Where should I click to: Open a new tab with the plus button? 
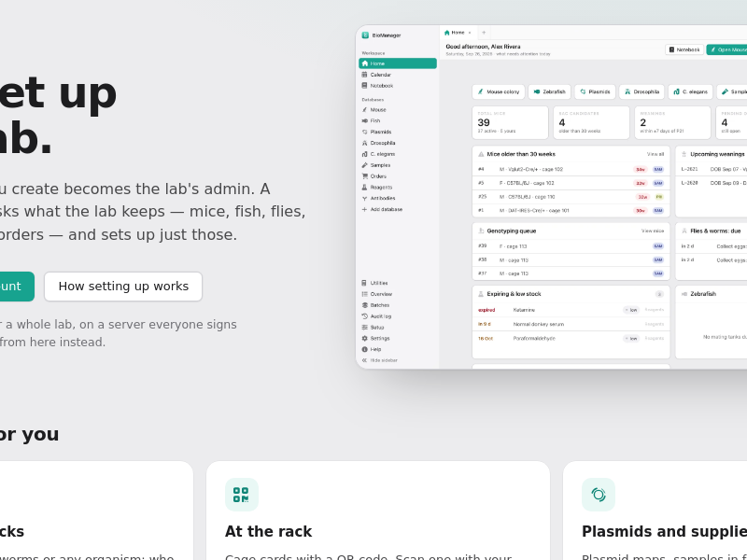tap(484, 33)
